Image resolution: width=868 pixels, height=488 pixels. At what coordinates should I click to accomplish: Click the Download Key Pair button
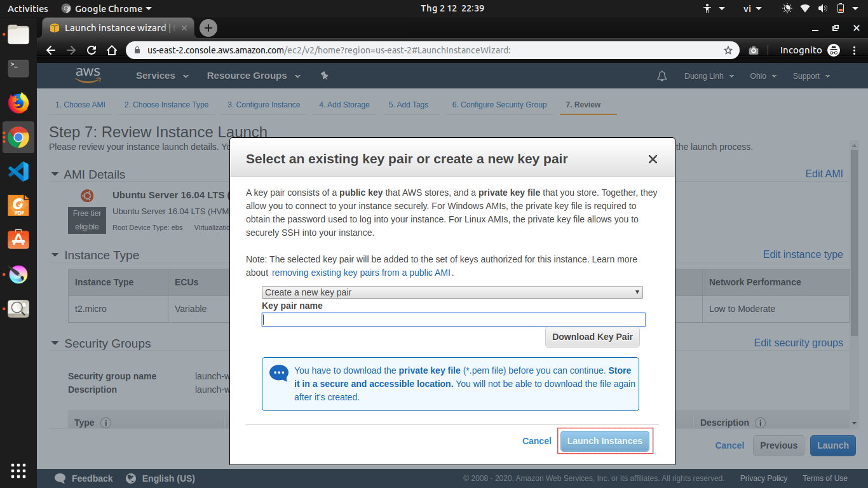click(x=592, y=337)
